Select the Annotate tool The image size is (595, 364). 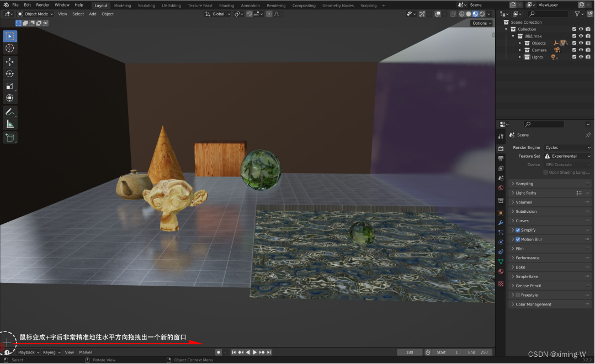pos(10,111)
